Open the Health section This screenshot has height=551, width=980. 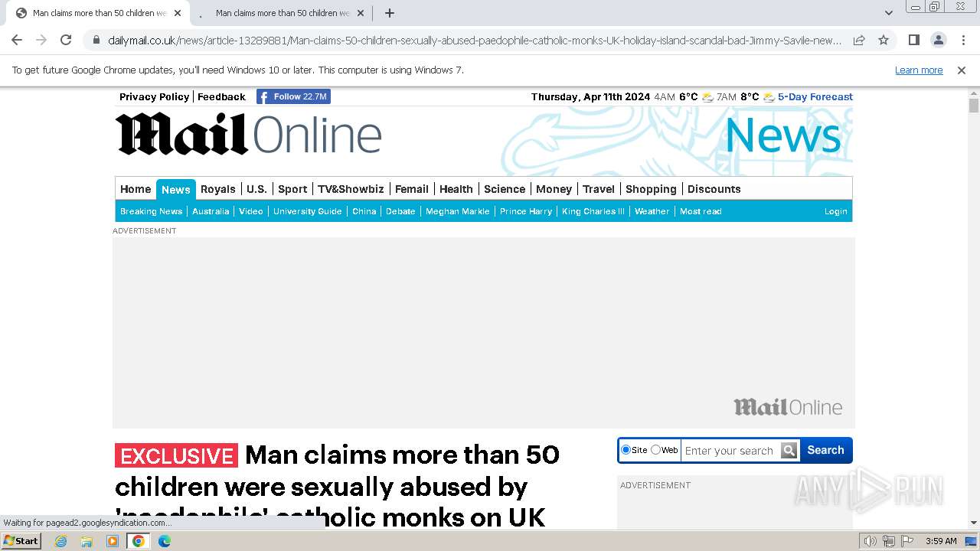456,189
